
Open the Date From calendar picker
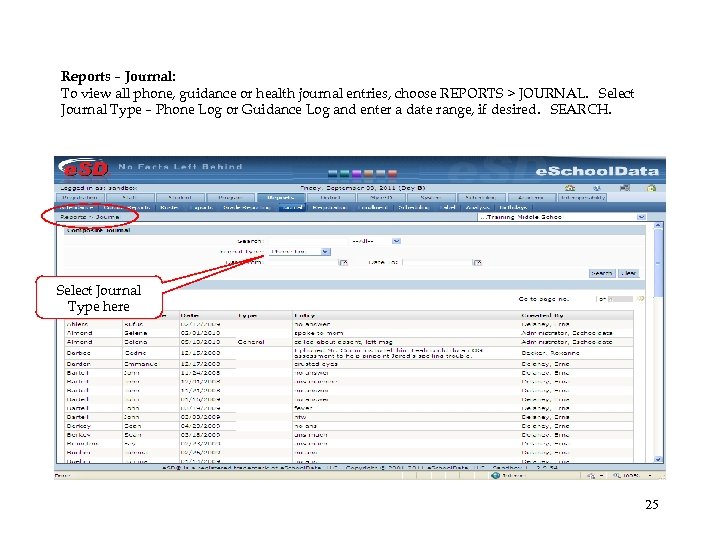(x=343, y=262)
